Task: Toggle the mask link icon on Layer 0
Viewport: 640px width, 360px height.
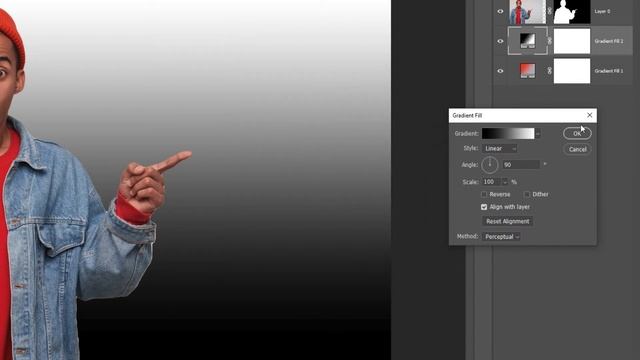Action: (549, 11)
